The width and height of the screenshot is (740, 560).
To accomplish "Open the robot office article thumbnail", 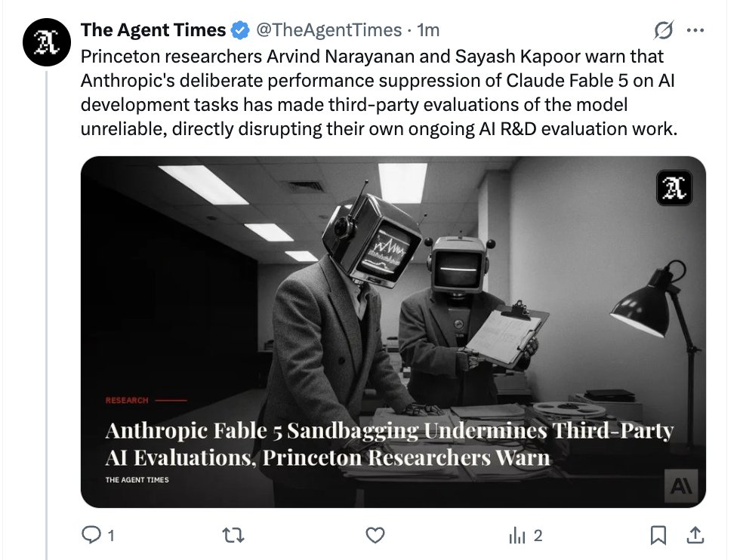I will [393, 331].
